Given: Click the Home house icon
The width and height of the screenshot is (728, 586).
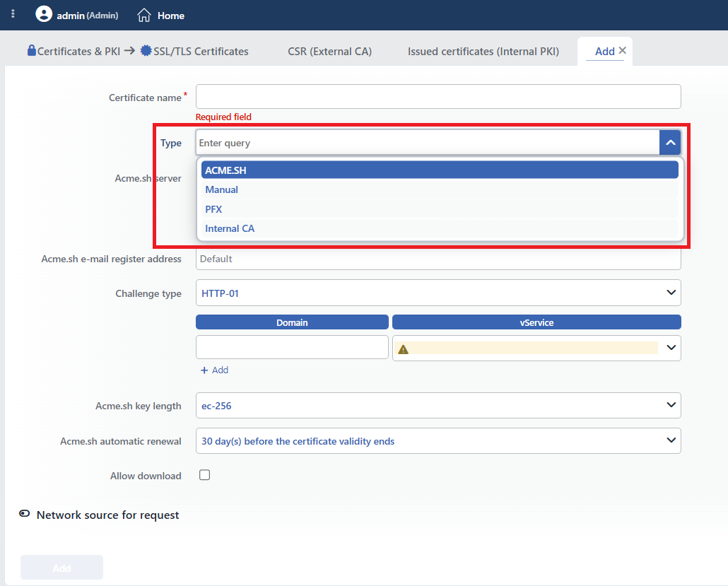Looking at the screenshot, I should (x=144, y=16).
